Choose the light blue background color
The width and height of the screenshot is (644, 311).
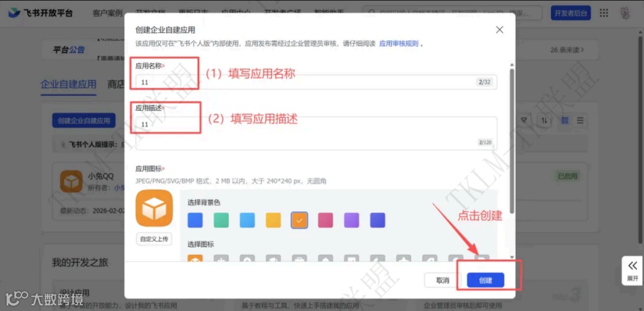pyautogui.click(x=247, y=220)
